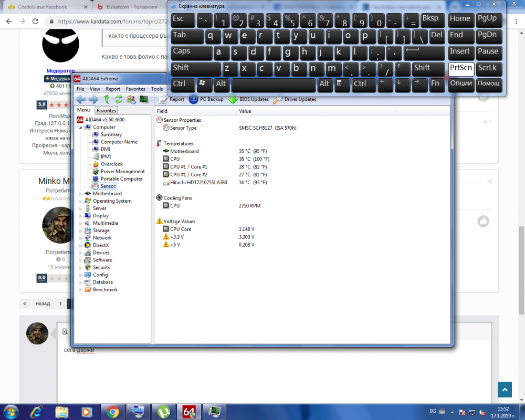Image resolution: width=525 pixels, height=420 pixels.
Task: Click the Report toolbar button
Action: 172,99
